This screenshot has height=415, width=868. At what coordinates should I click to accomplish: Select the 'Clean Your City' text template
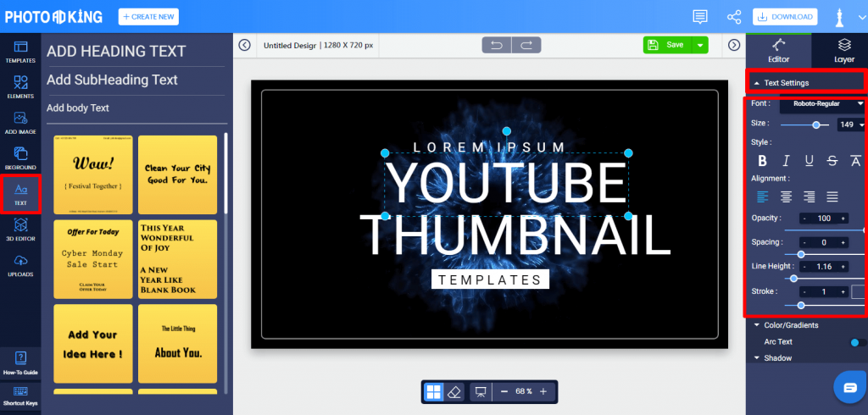tap(177, 174)
